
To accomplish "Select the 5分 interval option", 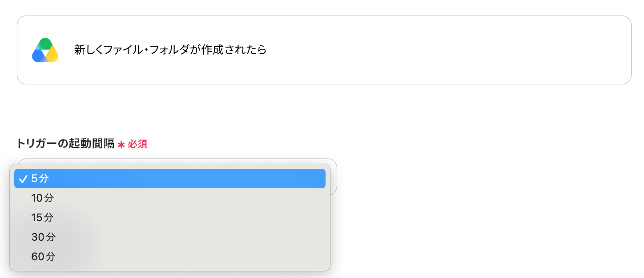I will point(170,179).
